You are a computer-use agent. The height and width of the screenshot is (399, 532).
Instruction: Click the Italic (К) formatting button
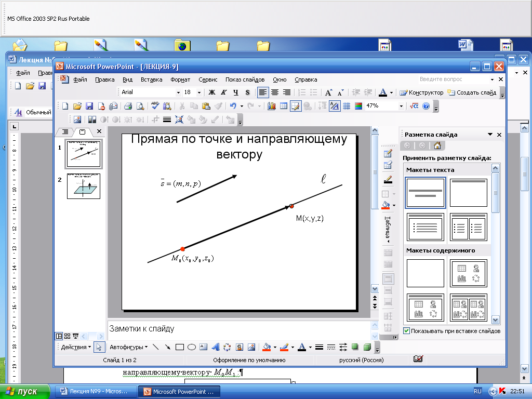click(x=223, y=92)
